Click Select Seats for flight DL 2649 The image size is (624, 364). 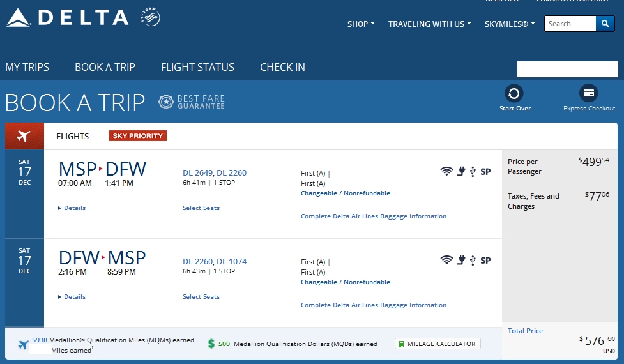coord(201,208)
